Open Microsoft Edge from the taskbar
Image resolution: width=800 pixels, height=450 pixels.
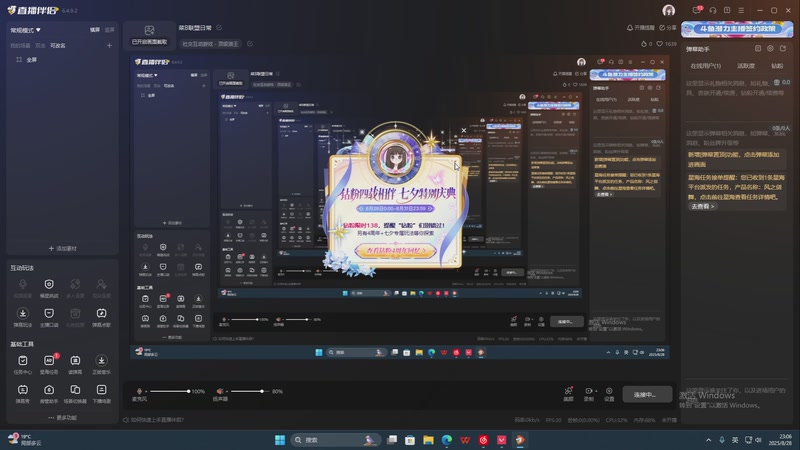pyautogui.click(x=446, y=440)
